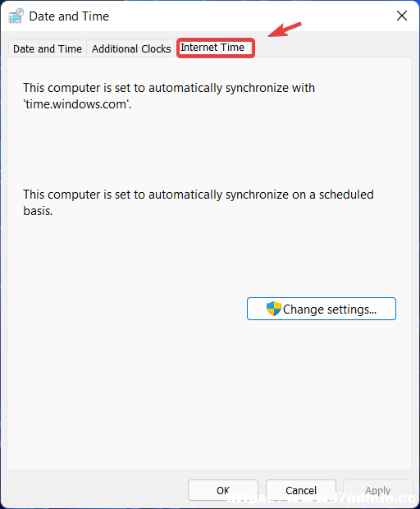Switch to the Date and Time tab

pyautogui.click(x=48, y=48)
